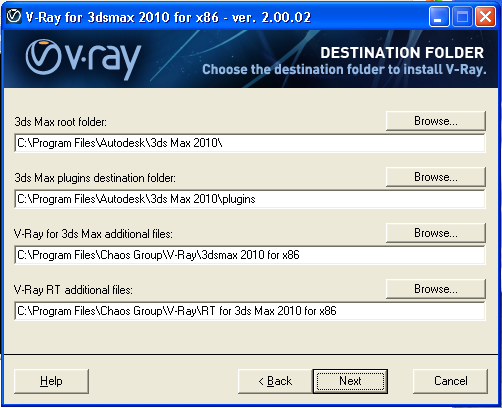The image size is (502, 408).
Task: Click into the 3ds Max root folder path field
Action: pyautogui.click(x=250, y=143)
